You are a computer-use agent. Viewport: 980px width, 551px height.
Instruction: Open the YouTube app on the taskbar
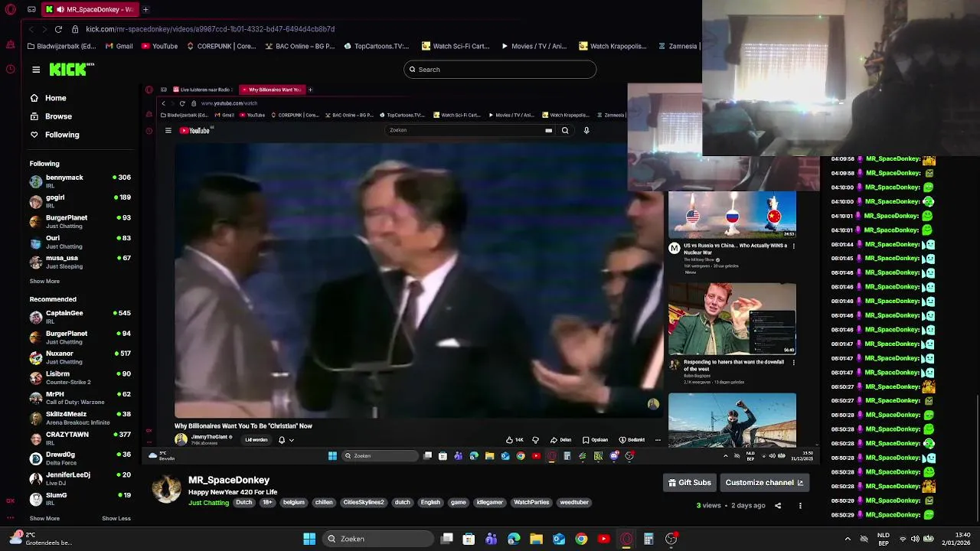coord(603,539)
